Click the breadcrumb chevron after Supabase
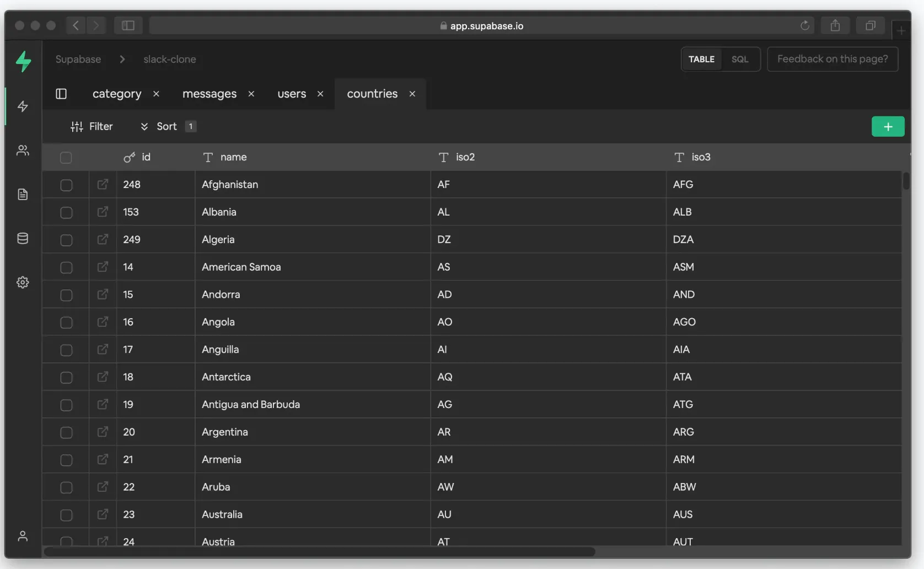This screenshot has width=924, height=569. click(122, 59)
